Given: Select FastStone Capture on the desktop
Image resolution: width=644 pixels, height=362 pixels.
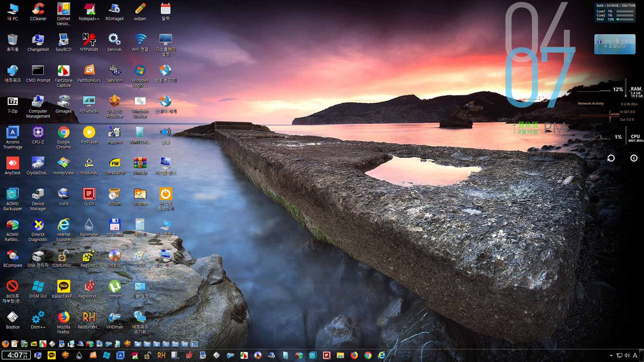Looking at the screenshot, I should 63,76.
